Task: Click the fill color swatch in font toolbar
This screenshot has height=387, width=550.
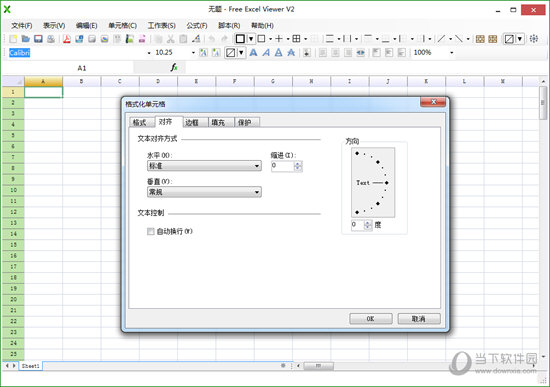Action: (x=230, y=53)
